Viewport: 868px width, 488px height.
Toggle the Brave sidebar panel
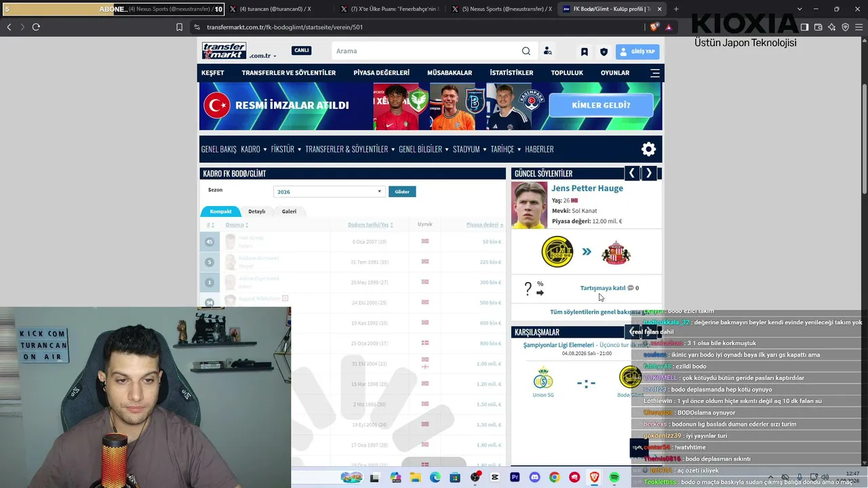804,27
